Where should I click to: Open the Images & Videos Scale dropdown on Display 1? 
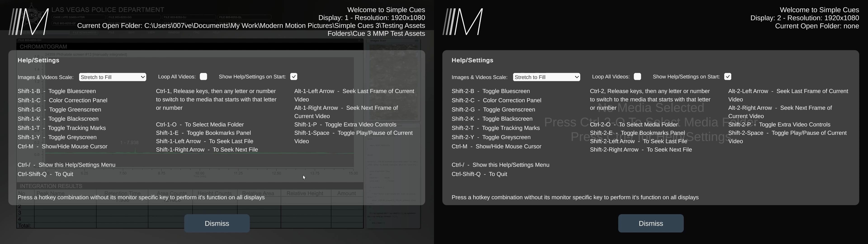113,77
